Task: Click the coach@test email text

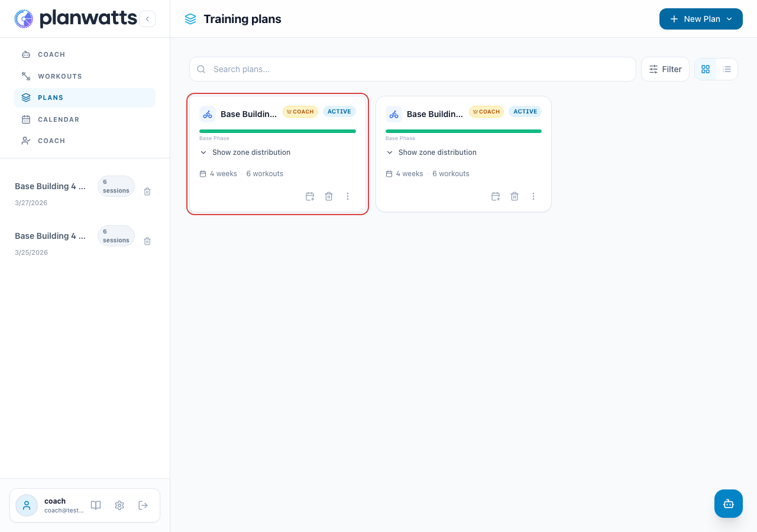Action: (64, 511)
